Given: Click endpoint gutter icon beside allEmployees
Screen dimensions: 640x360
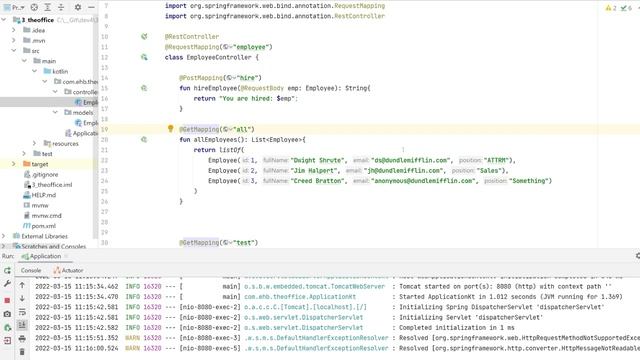Looking at the screenshot, I should point(144,139).
